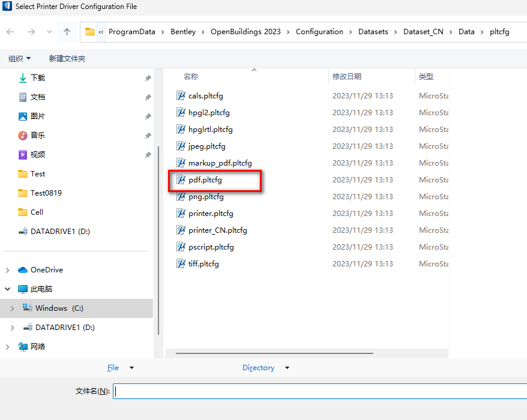
Task: Click the tiff.pltcfg file icon
Action: coord(181,264)
